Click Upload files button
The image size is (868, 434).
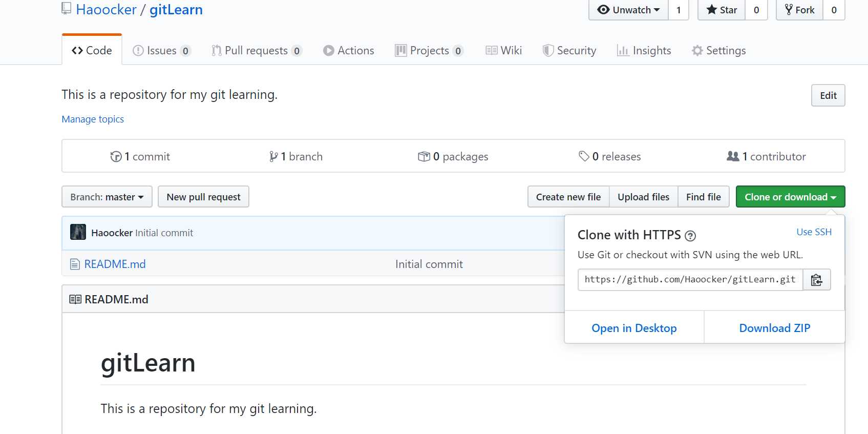point(643,197)
